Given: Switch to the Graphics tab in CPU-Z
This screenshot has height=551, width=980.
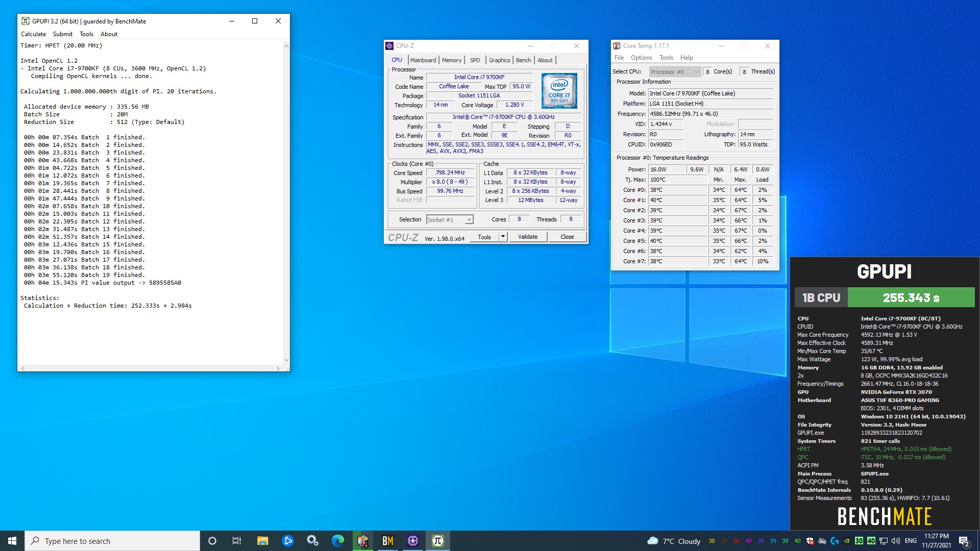Looking at the screenshot, I should (499, 60).
